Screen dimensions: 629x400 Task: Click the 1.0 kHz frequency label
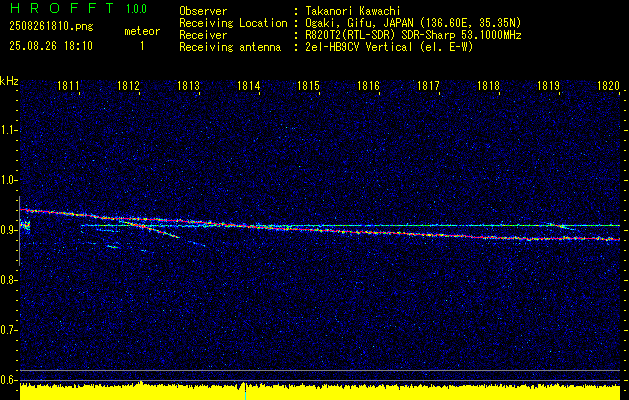(x=8, y=181)
